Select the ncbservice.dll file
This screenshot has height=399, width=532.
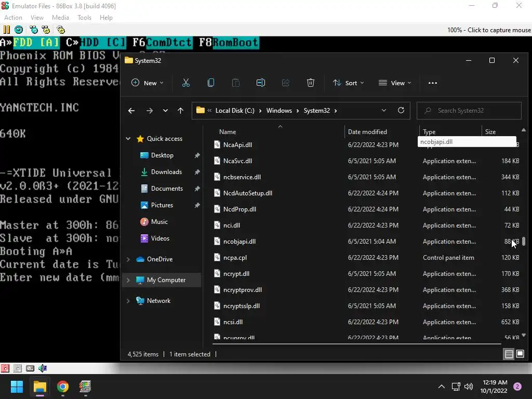coord(366,177)
